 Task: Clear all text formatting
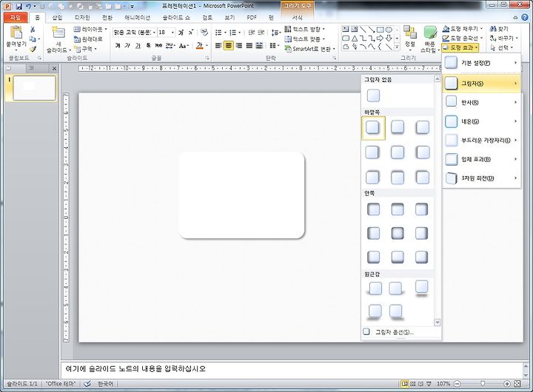204,33
